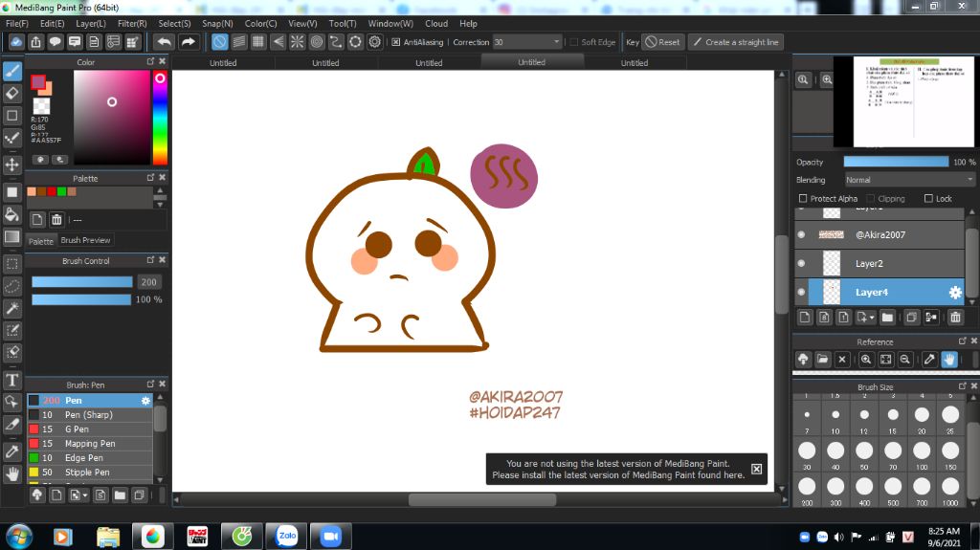Enable radial snap
980x550 pixels.
click(297, 42)
